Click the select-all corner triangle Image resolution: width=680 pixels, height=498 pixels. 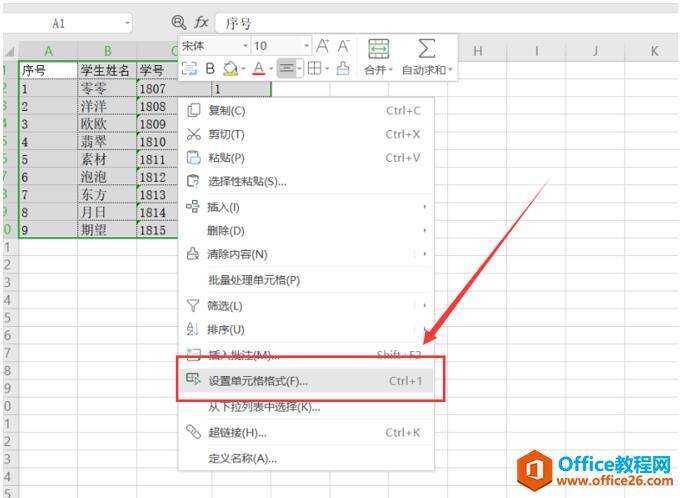pyautogui.click(x=10, y=52)
